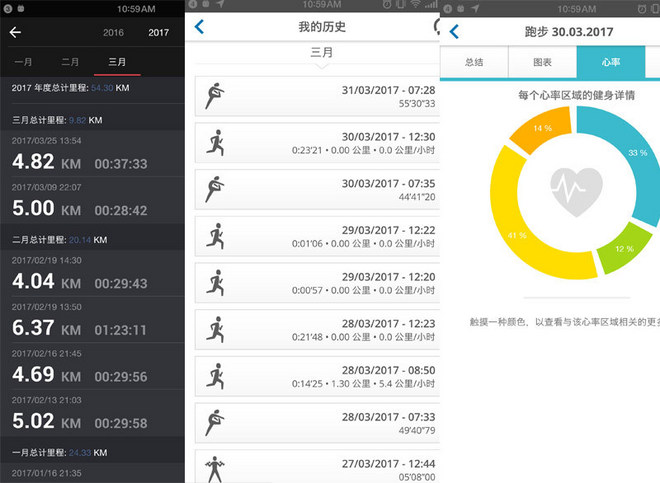
Task: Open the 5.02 KM run from 2017/02/13
Action: pyautogui.click(x=92, y=413)
